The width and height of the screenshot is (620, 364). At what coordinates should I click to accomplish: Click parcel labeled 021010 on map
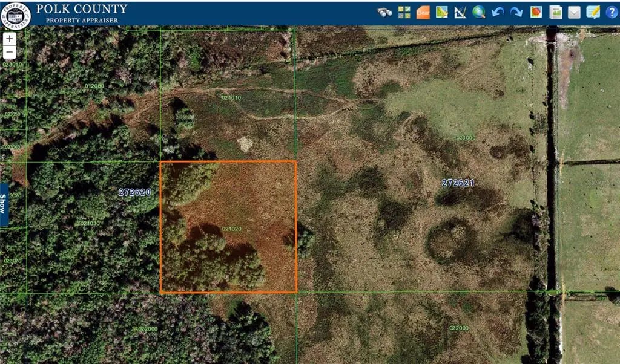pos(231,98)
